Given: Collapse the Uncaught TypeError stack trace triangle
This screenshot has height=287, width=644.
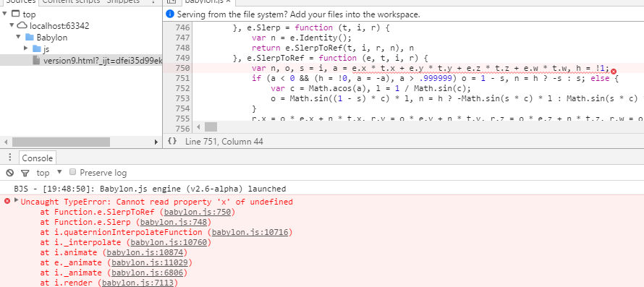Looking at the screenshot, I should pyautogui.click(x=17, y=200).
